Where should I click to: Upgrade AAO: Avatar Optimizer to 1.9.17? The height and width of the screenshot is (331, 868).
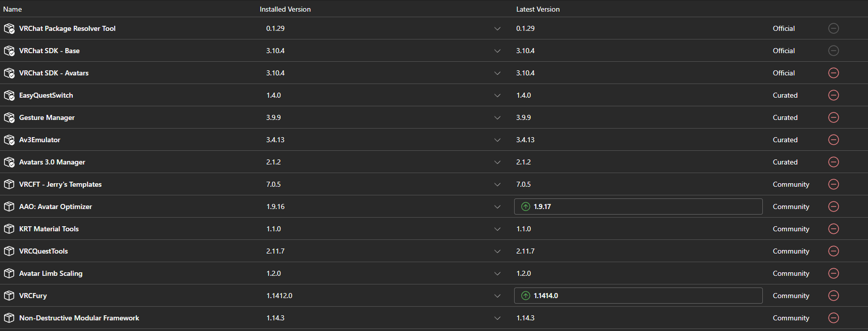[x=638, y=206]
